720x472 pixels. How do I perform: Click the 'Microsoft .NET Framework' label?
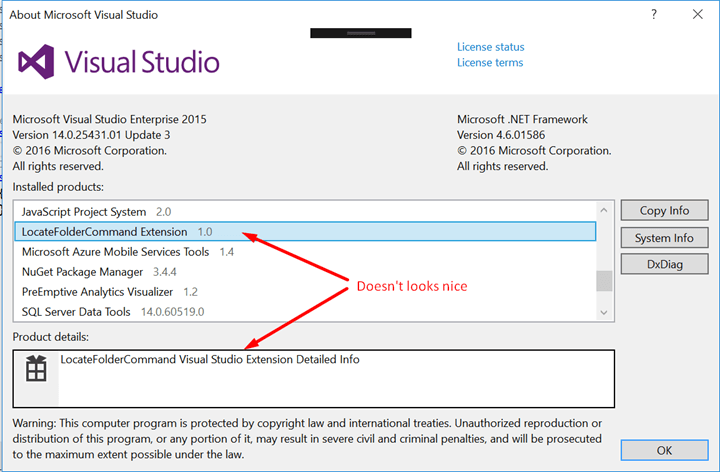522,119
